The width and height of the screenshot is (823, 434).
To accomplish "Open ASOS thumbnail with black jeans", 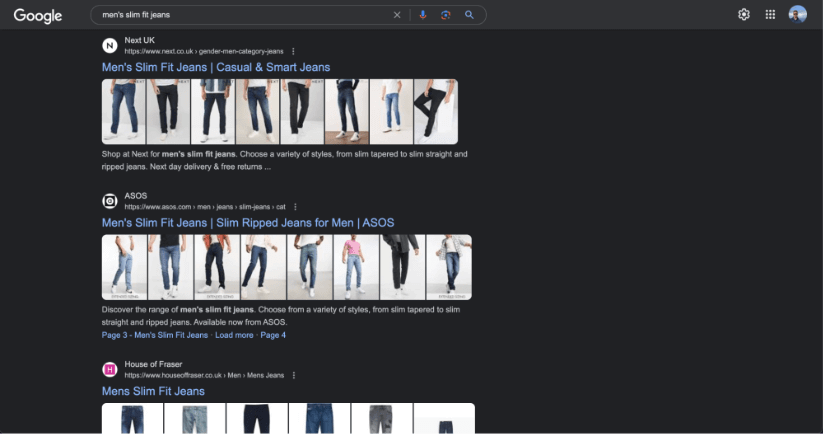I will click(x=403, y=267).
